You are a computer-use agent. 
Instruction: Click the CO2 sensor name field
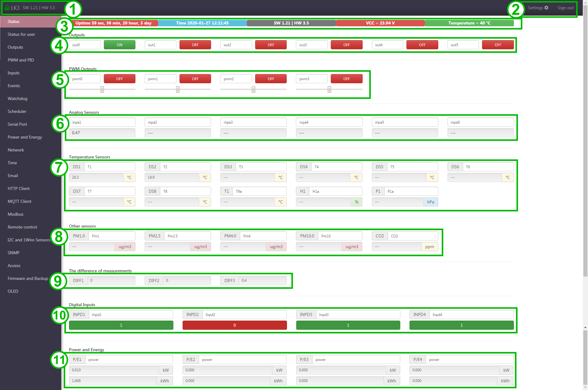pos(413,236)
